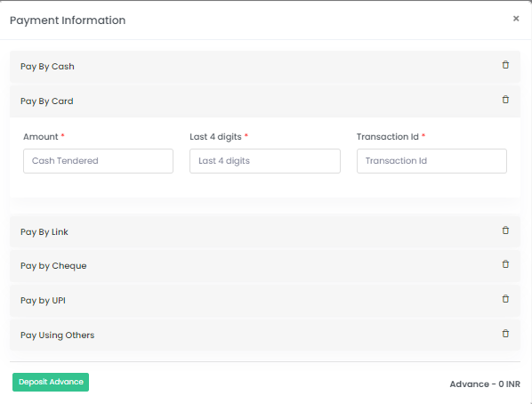Viewport: 532px width, 404px height.
Task: Remove the Pay By Link option
Action: point(505,230)
